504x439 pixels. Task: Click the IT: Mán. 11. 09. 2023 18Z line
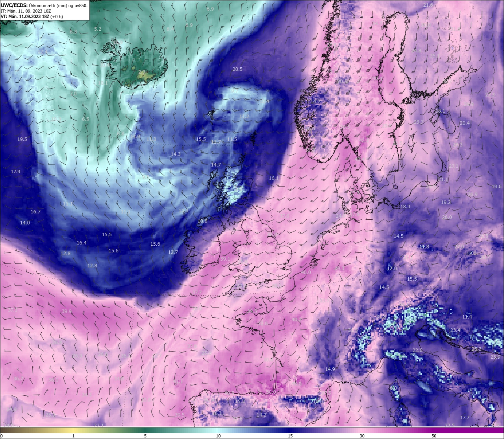(26, 11)
